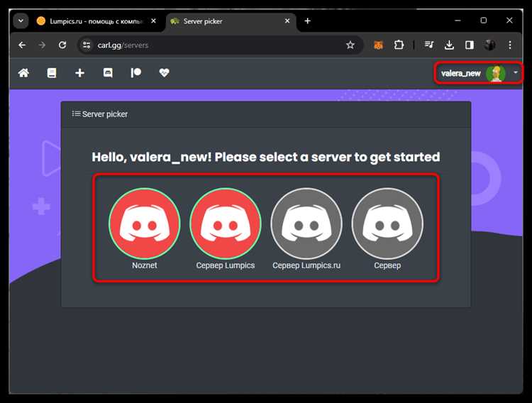The height and width of the screenshot is (403, 532).
Task: Open the Chrome three-dot menu
Action: coord(510,45)
